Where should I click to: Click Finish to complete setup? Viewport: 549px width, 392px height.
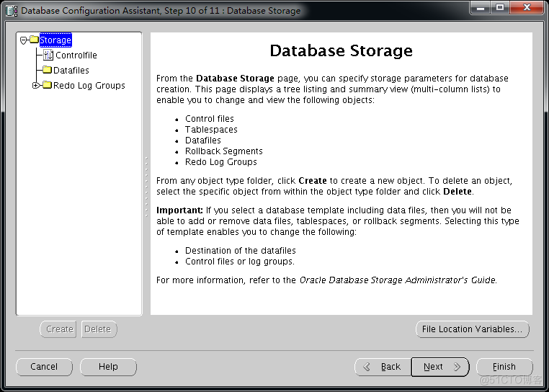(504, 367)
